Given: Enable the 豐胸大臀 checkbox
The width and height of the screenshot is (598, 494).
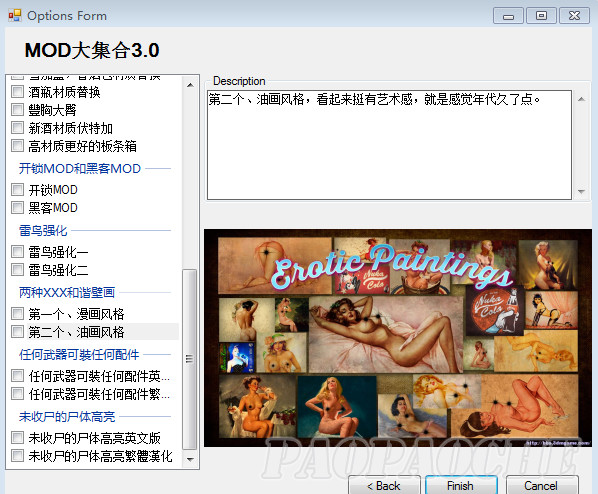Looking at the screenshot, I should (x=18, y=110).
